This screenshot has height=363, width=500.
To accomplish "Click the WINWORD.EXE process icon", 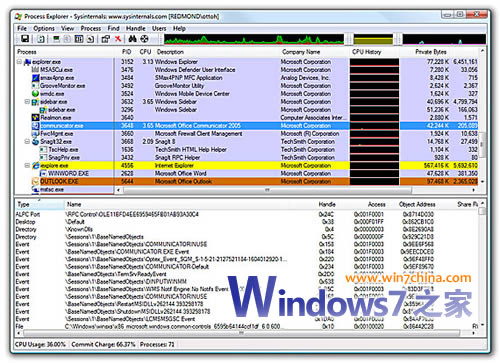I will pos(43,174).
